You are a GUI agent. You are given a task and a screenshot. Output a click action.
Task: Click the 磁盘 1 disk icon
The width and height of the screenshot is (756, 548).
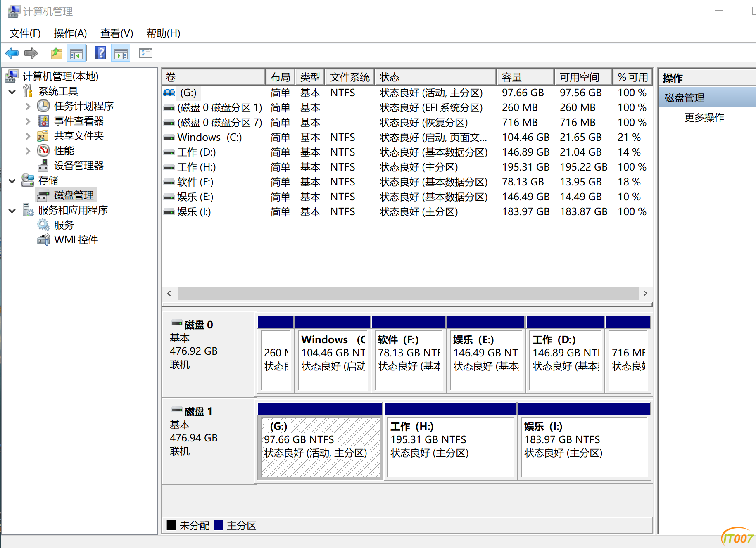(177, 410)
